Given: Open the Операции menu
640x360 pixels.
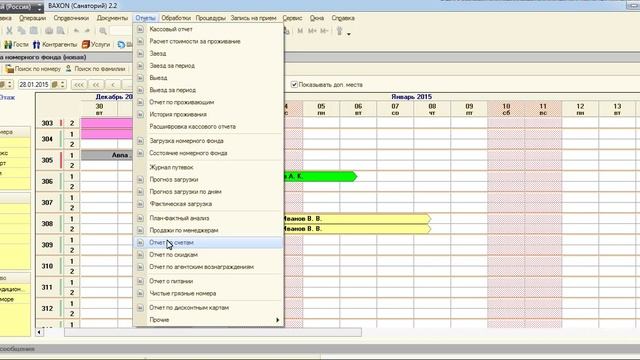Looking at the screenshot, I should click(x=32, y=18).
